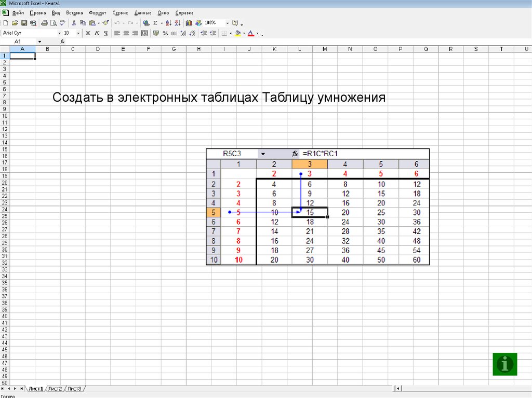Click the Percent Style icon
Screen dimensions: 532x398
pos(165,33)
